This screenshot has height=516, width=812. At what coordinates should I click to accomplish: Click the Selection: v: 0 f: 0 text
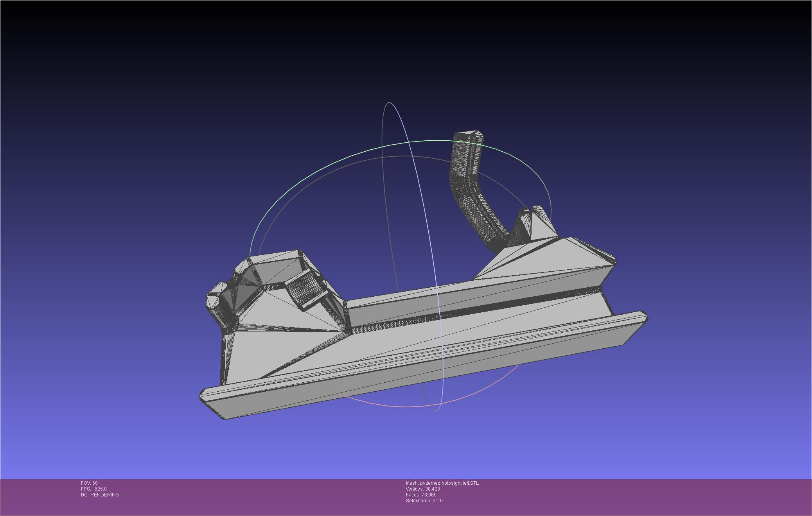[424, 501]
